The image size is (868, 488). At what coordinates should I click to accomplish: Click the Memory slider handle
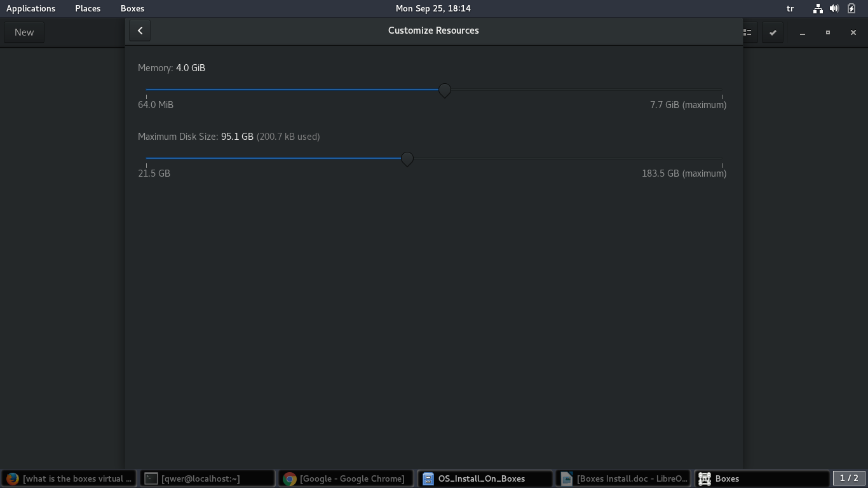click(x=445, y=90)
